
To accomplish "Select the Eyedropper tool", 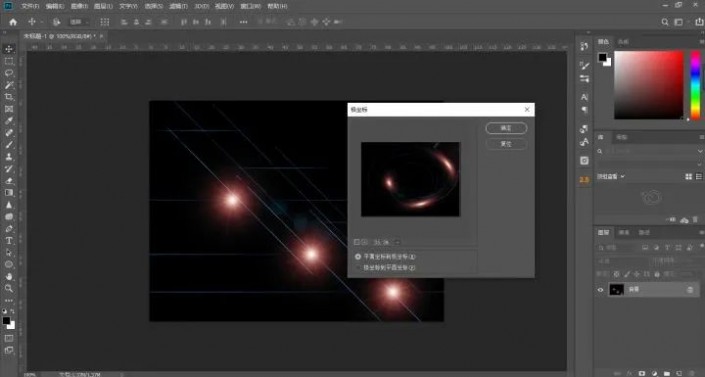I will (x=9, y=121).
